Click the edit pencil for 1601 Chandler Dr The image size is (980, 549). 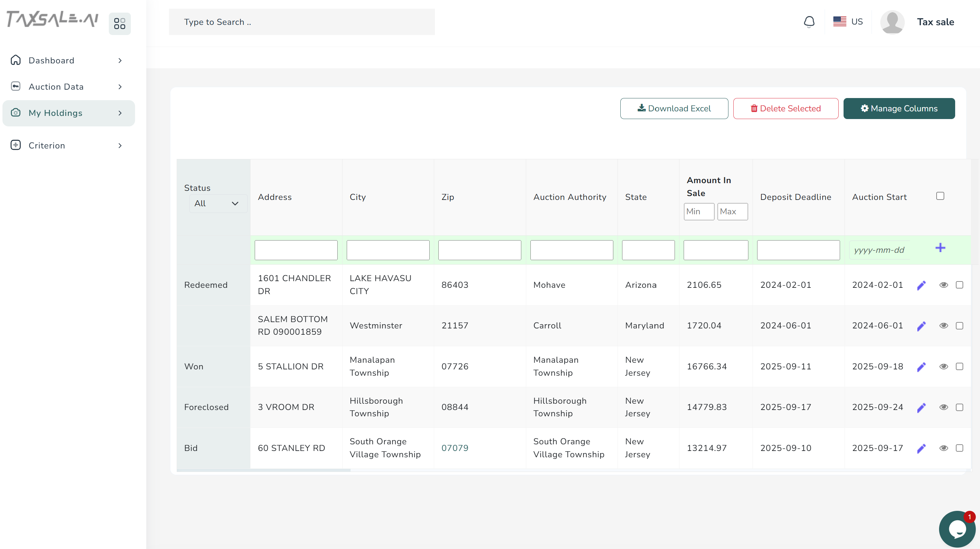(921, 285)
